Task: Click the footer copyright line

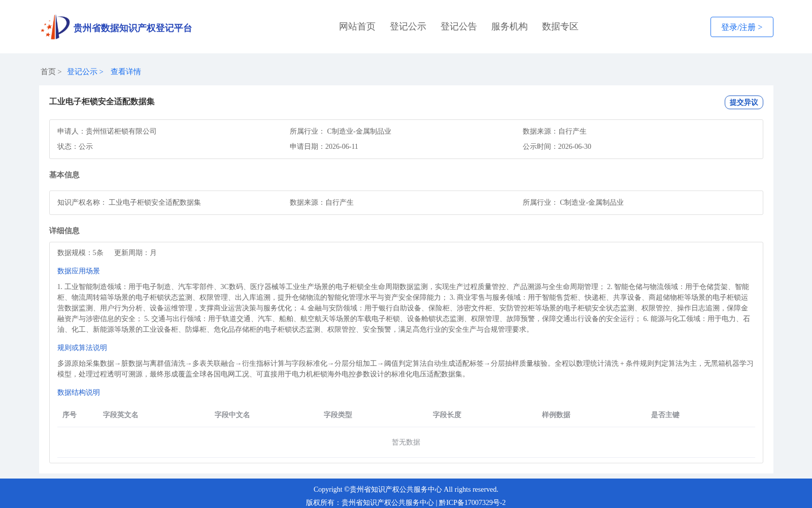Action: tap(406, 489)
